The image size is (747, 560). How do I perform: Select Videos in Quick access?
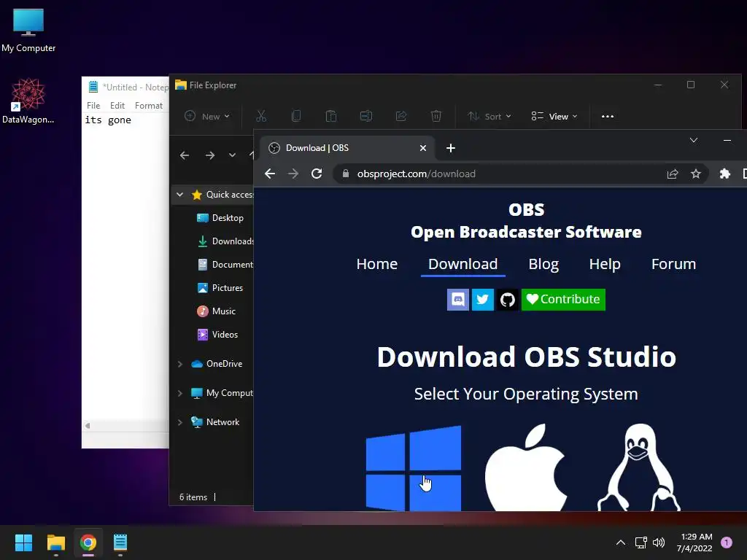click(217, 335)
